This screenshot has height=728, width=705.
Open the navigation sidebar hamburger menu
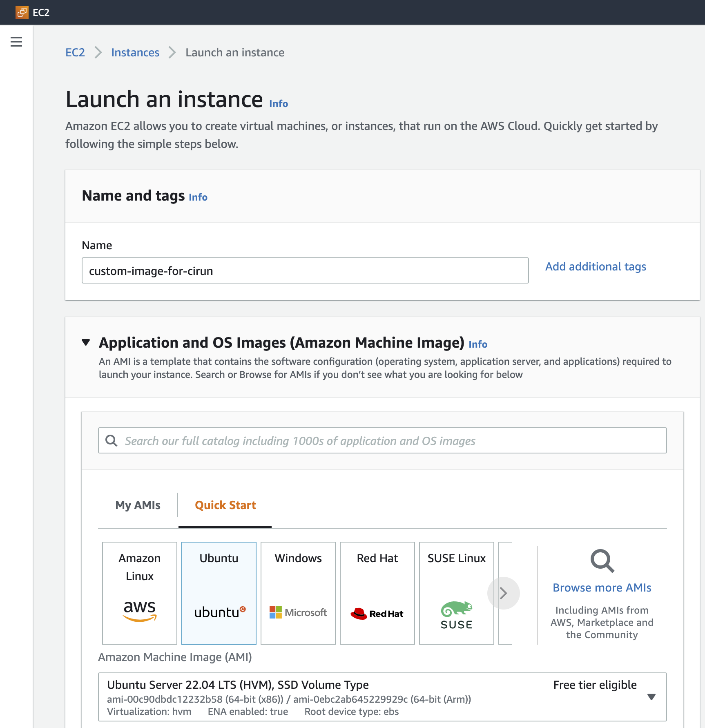coord(16,42)
